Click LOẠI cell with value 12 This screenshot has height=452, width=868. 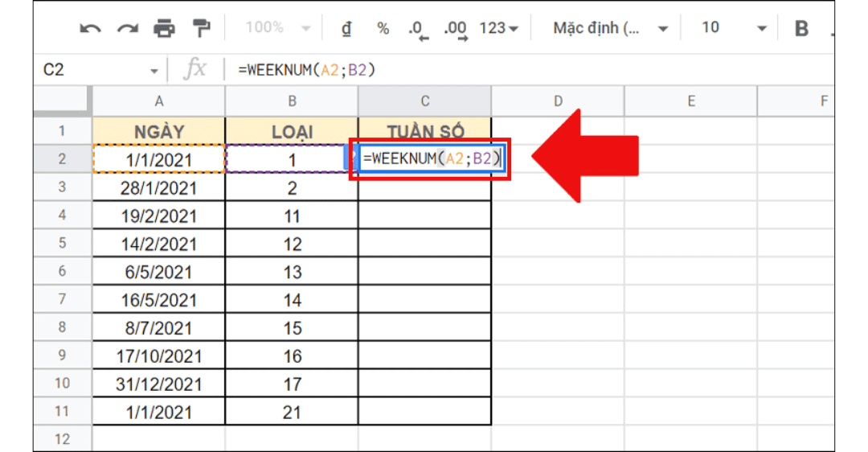[x=292, y=244]
